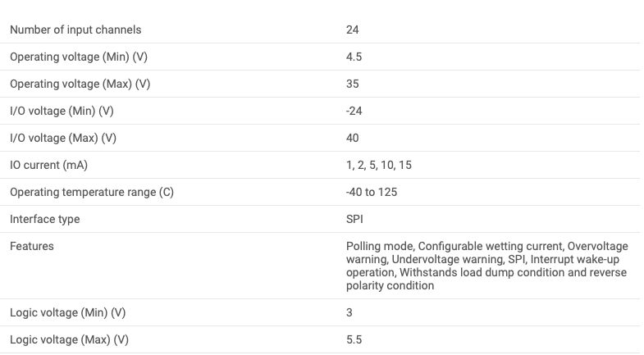The width and height of the screenshot is (644, 355).
Task: Click the Interface type label
Action: [45, 220]
